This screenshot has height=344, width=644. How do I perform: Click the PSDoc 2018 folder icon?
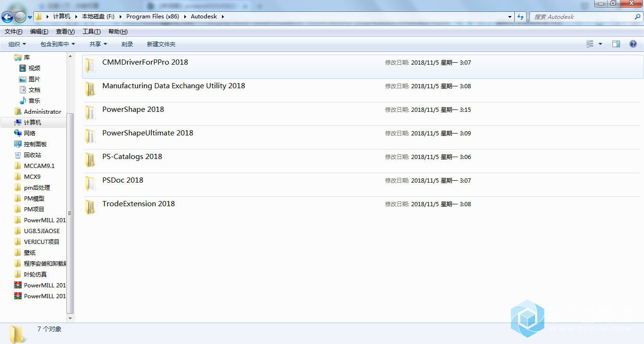click(90, 183)
